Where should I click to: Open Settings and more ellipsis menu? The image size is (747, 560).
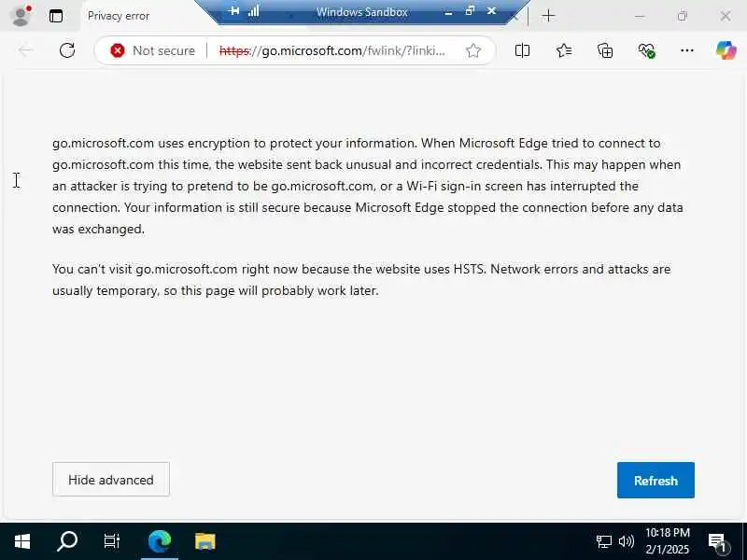pyautogui.click(x=686, y=50)
